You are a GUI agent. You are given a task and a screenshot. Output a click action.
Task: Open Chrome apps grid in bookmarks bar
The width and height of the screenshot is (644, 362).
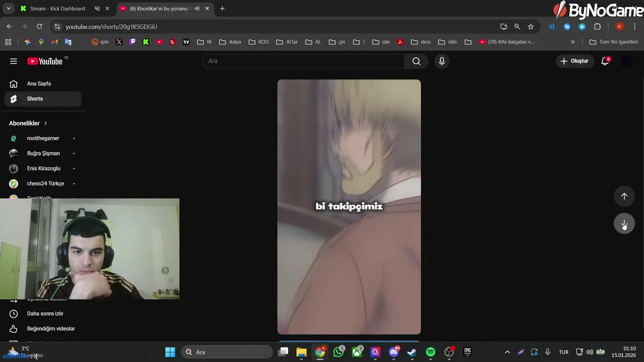tap(8, 42)
